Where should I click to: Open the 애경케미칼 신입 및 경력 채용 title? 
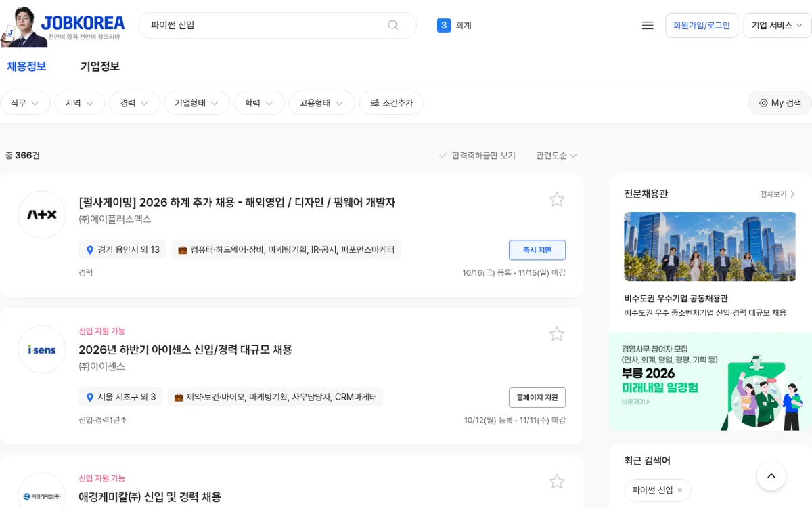(x=150, y=497)
